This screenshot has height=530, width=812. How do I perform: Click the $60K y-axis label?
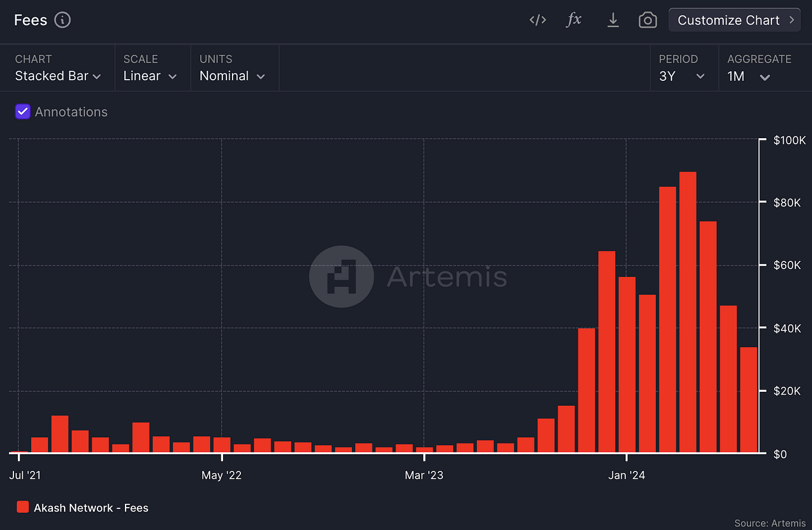[787, 265]
